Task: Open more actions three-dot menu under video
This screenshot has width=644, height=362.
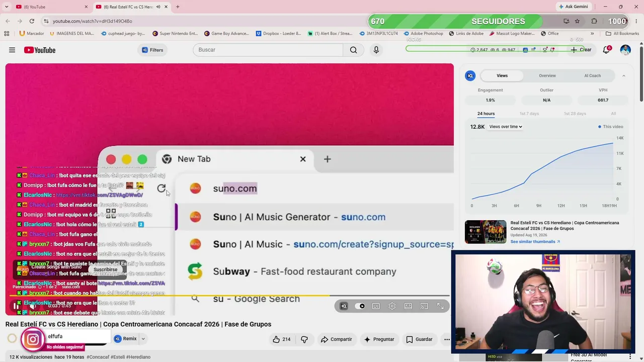Action: pyautogui.click(x=447, y=339)
